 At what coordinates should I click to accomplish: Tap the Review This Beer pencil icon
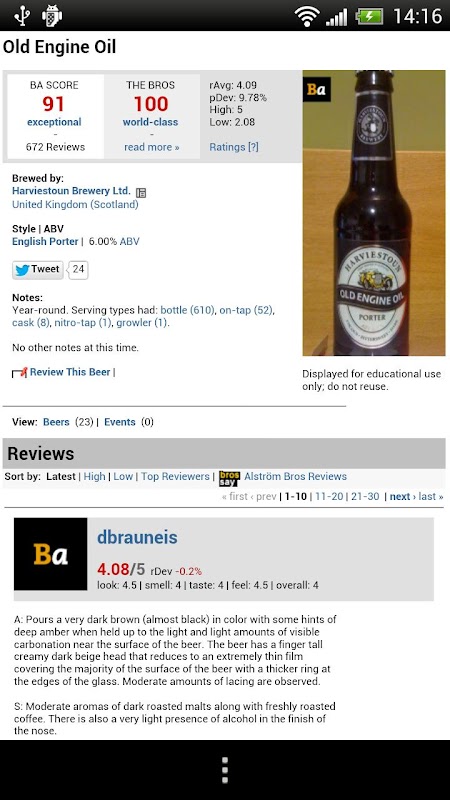pyautogui.click(x=19, y=373)
